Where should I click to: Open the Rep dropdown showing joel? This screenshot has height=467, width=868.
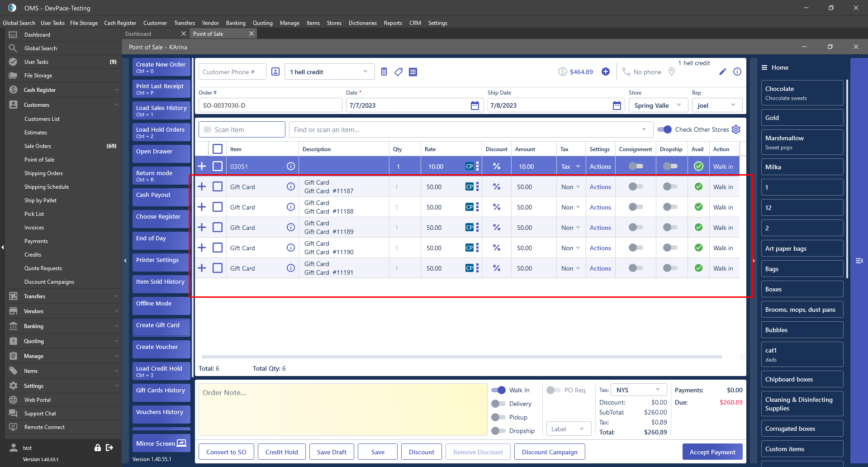click(x=716, y=105)
